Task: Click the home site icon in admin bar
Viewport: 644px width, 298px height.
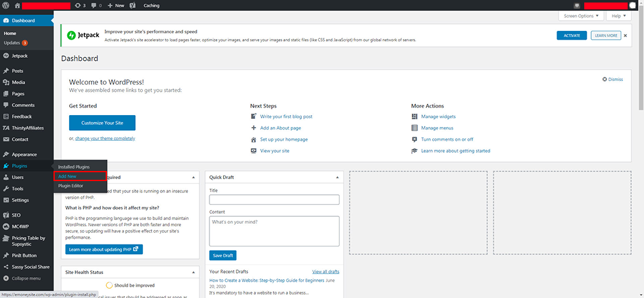Action: 17,6
